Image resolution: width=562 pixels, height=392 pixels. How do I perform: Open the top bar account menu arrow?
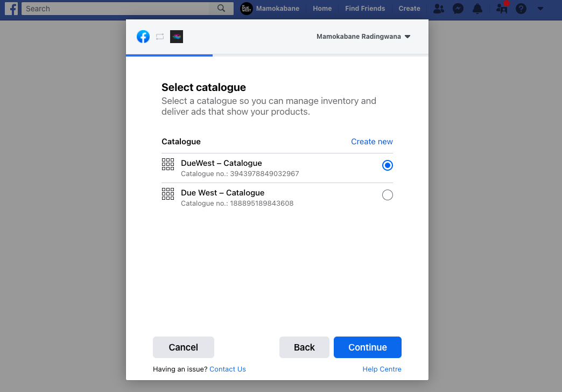coord(540,9)
